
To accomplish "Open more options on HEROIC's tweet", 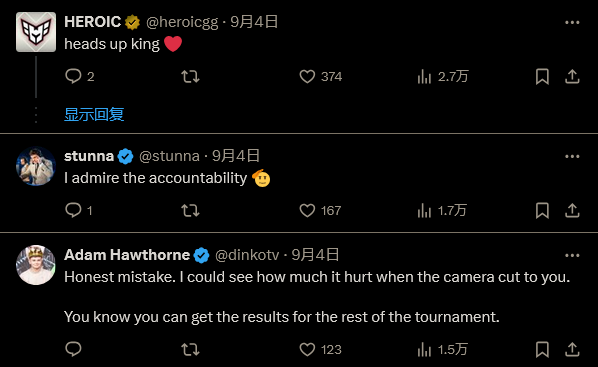I will coord(572,23).
